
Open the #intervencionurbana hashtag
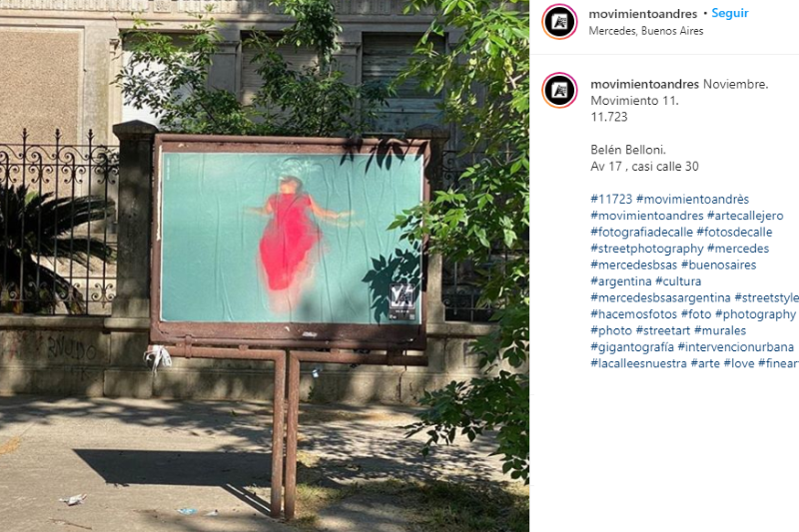click(x=736, y=346)
